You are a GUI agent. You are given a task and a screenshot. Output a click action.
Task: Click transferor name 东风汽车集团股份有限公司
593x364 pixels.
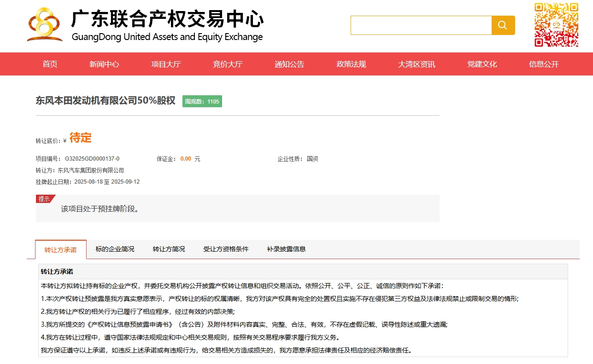91,170
